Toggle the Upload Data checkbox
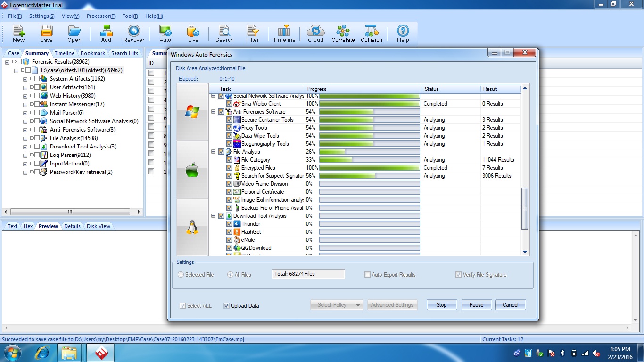Image resolution: width=644 pixels, height=362 pixels. click(227, 305)
